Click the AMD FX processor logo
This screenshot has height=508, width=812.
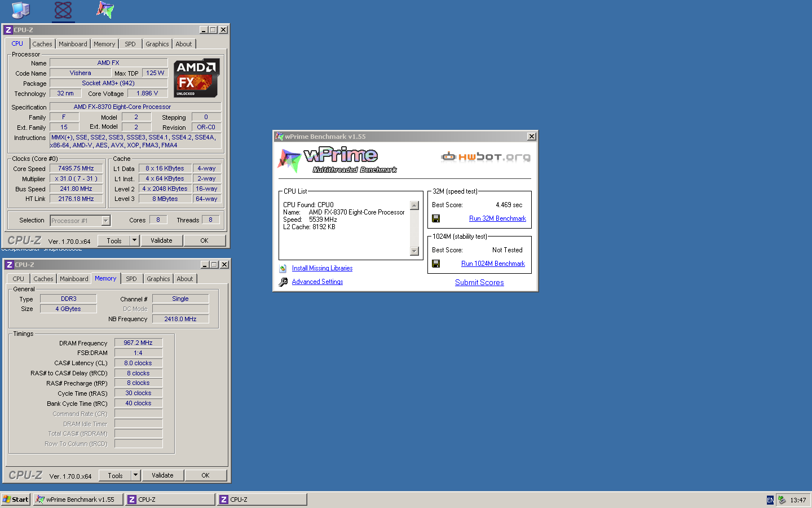coord(196,78)
